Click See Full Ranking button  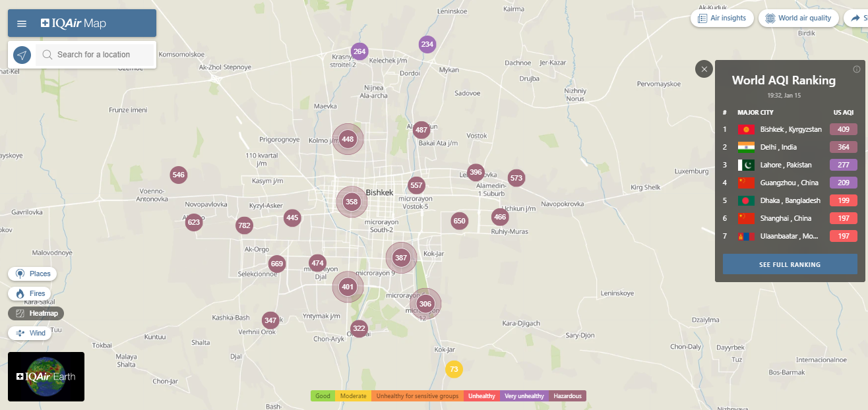(x=790, y=264)
